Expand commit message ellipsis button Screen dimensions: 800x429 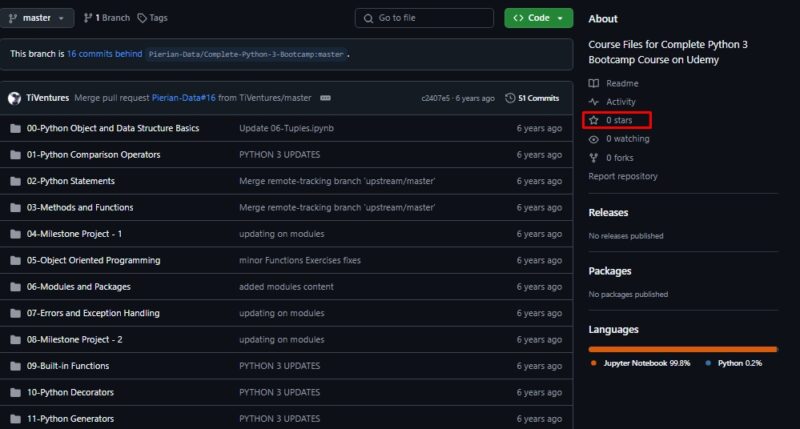[x=325, y=98]
